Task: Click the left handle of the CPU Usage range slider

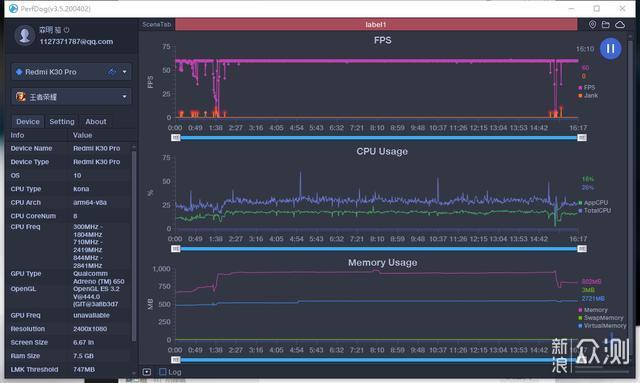Action: tap(176, 249)
